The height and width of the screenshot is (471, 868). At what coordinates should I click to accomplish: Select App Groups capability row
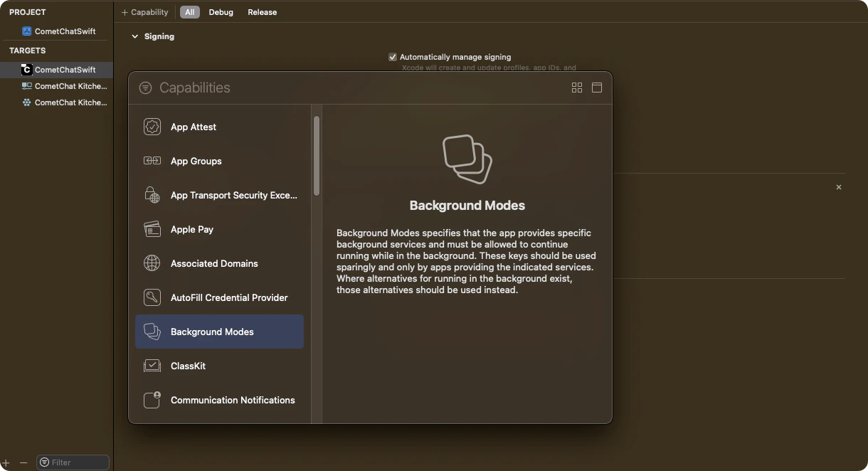point(220,161)
